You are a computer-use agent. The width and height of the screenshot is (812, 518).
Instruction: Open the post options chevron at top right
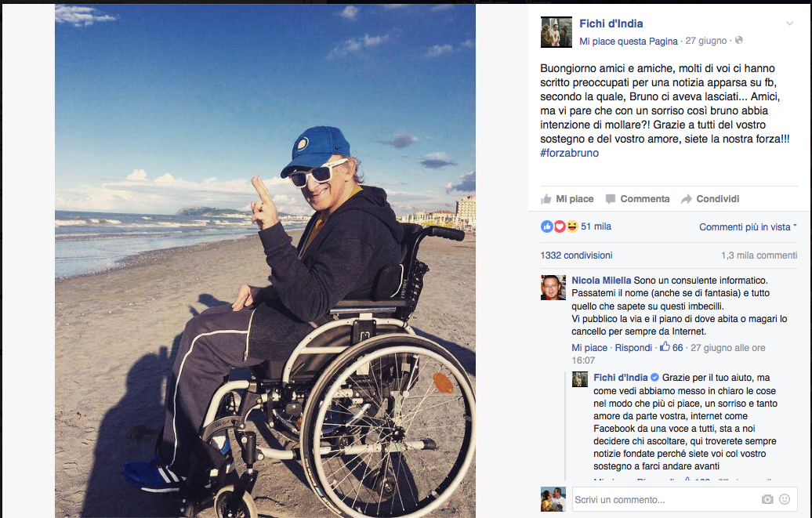coord(790,24)
